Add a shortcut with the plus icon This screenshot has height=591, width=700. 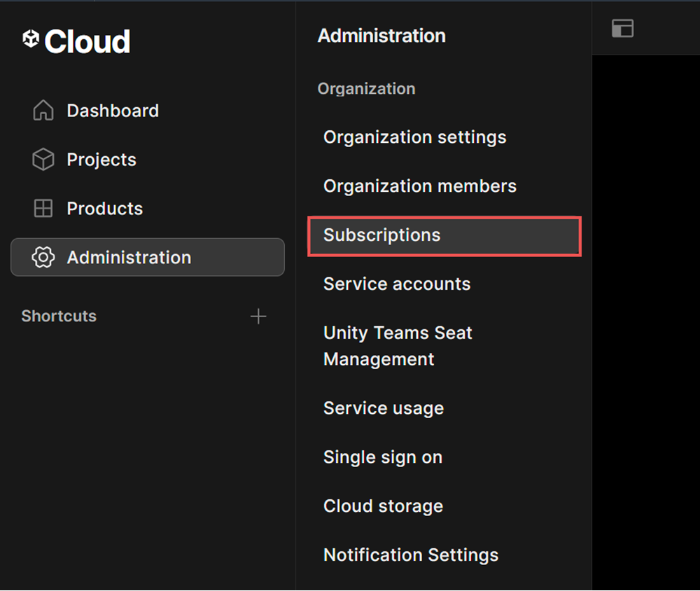(258, 316)
